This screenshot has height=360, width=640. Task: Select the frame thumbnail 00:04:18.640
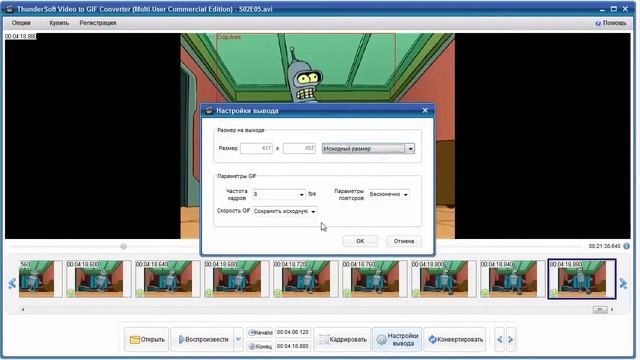tap(167, 279)
